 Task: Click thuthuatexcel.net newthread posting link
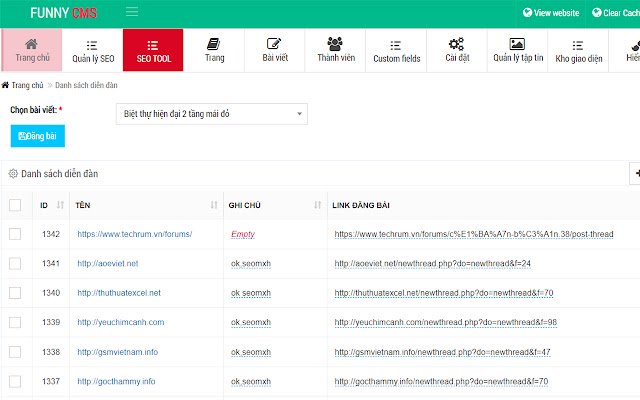click(x=444, y=293)
